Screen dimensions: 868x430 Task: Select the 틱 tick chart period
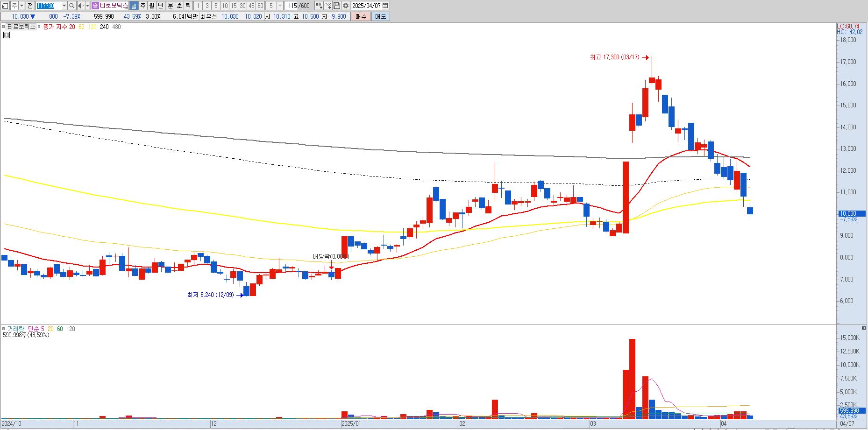[x=188, y=6]
